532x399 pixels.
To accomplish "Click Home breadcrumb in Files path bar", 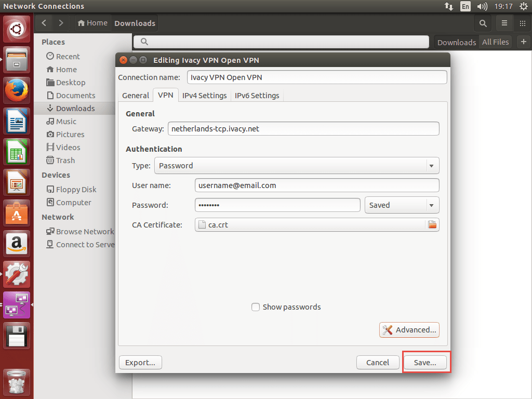I will point(92,23).
